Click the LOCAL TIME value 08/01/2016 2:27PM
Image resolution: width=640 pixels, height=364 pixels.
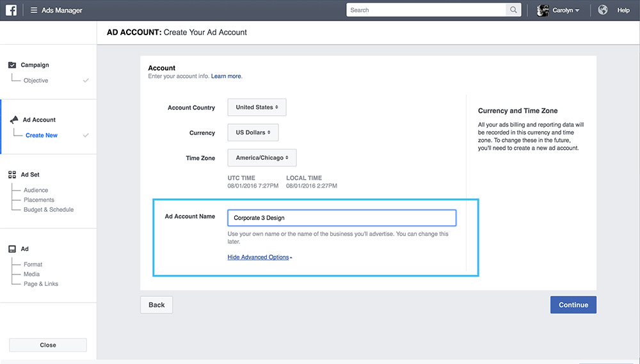[312, 186]
